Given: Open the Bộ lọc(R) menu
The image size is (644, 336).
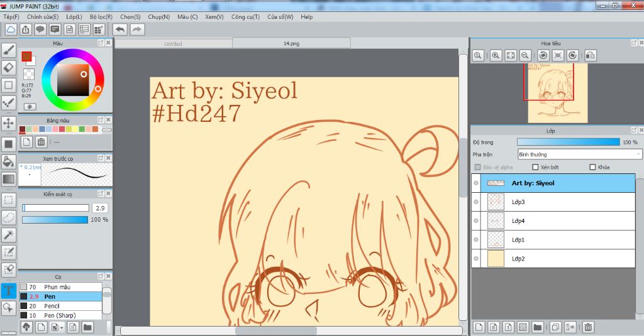Looking at the screenshot, I should pos(101,17).
